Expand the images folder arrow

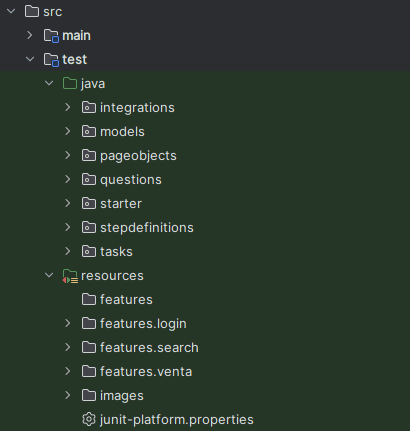pyautogui.click(x=68, y=395)
